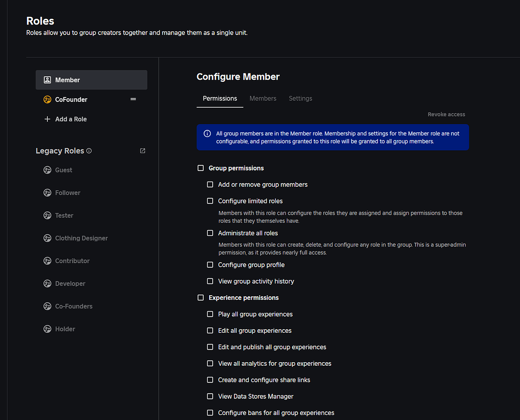Select the Clothing Designer legacy role
520x420 pixels.
point(81,238)
